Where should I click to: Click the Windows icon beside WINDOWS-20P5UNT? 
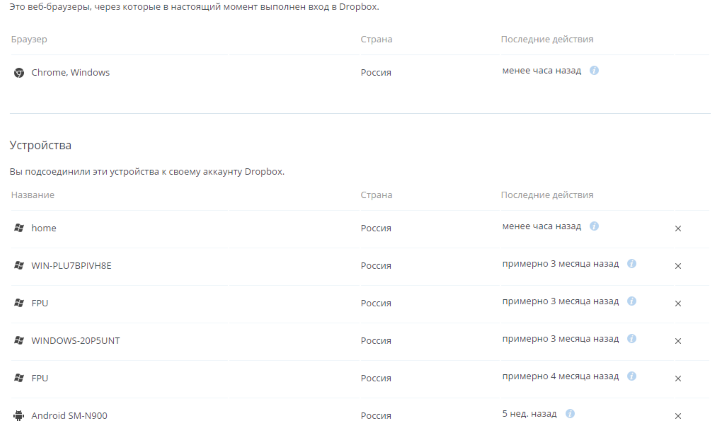click(x=19, y=341)
